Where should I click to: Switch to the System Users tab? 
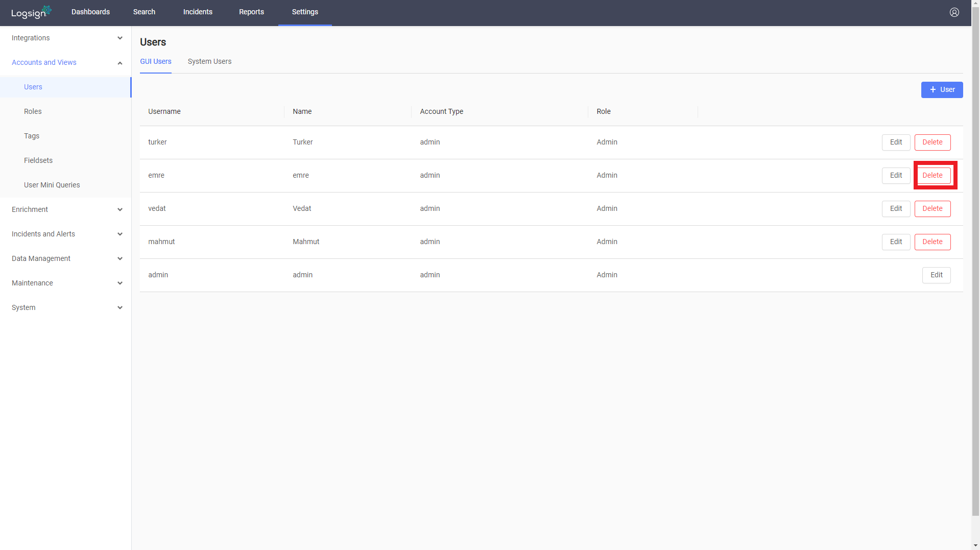pos(209,61)
